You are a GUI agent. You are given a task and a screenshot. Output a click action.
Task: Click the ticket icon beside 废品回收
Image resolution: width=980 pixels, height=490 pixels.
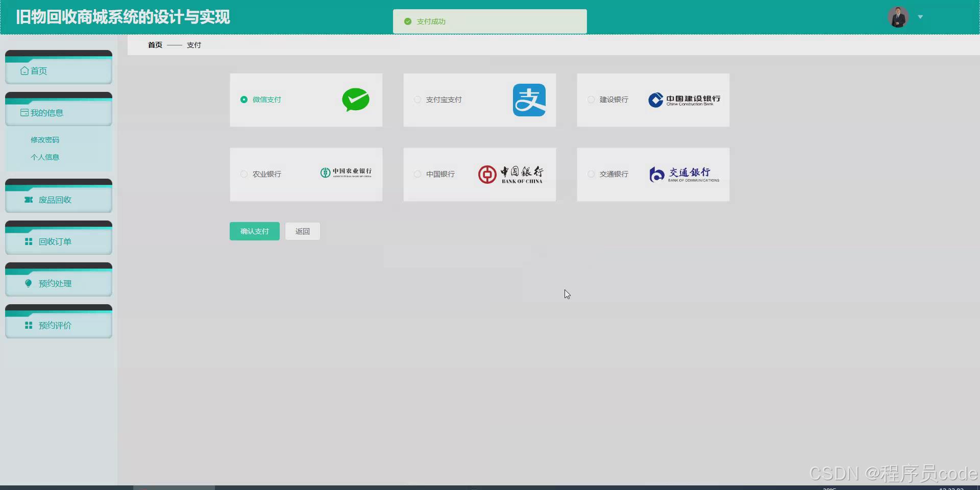tap(29, 200)
